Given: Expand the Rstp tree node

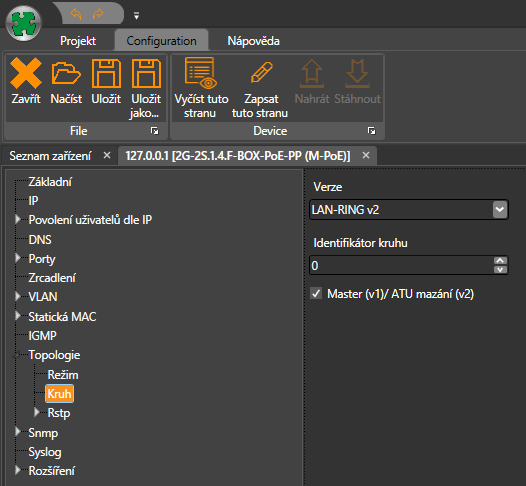Looking at the screenshot, I should pos(37,412).
